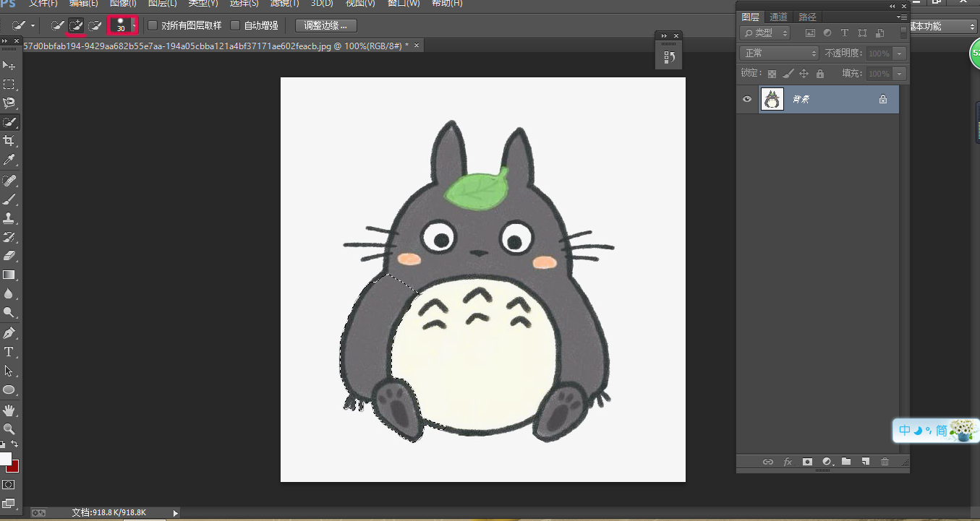The width and height of the screenshot is (980, 521).
Task: Open the 类型 layer filter dropdown
Action: tap(765, 33)
